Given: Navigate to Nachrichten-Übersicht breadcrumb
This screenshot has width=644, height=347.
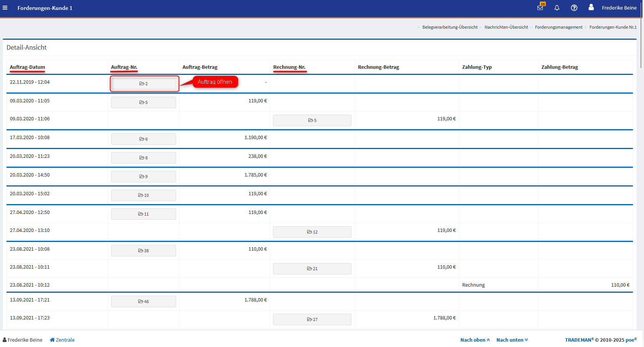Looking at the screenshot, I should pos(506,27).
